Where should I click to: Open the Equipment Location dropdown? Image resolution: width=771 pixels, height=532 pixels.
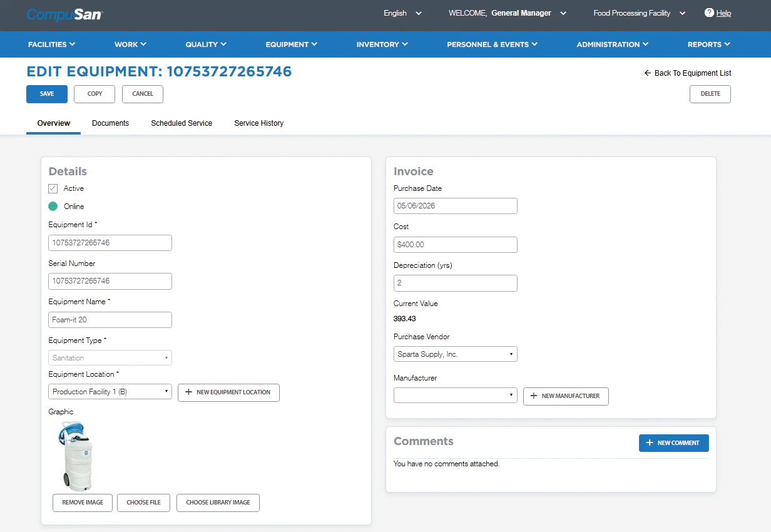point(110,392)
